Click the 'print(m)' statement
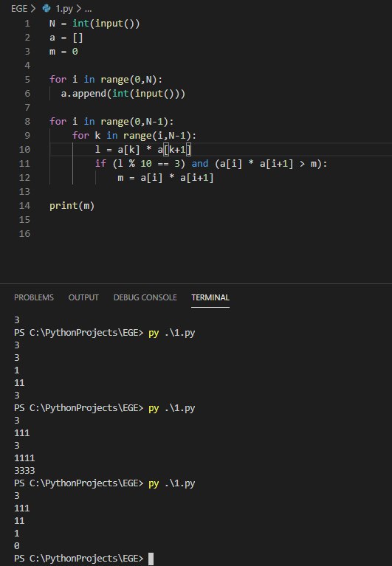The image size is (392, 566). point(72,205)
